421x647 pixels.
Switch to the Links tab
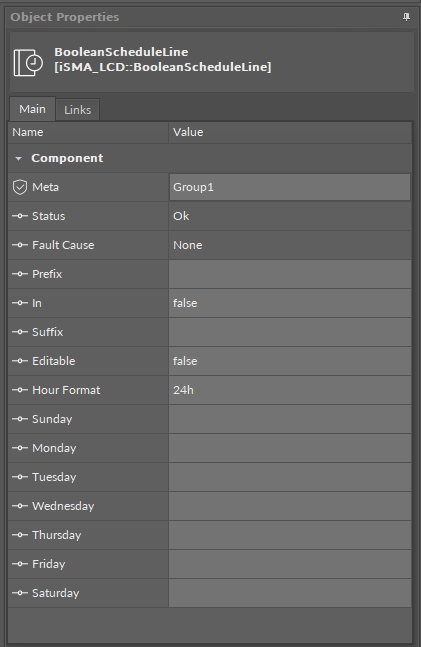(78, 110)
